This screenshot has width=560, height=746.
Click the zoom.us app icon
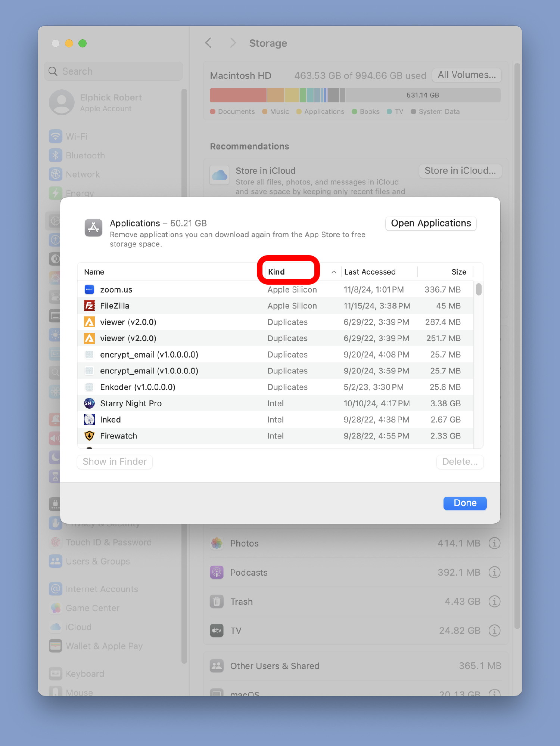point(89,290)
